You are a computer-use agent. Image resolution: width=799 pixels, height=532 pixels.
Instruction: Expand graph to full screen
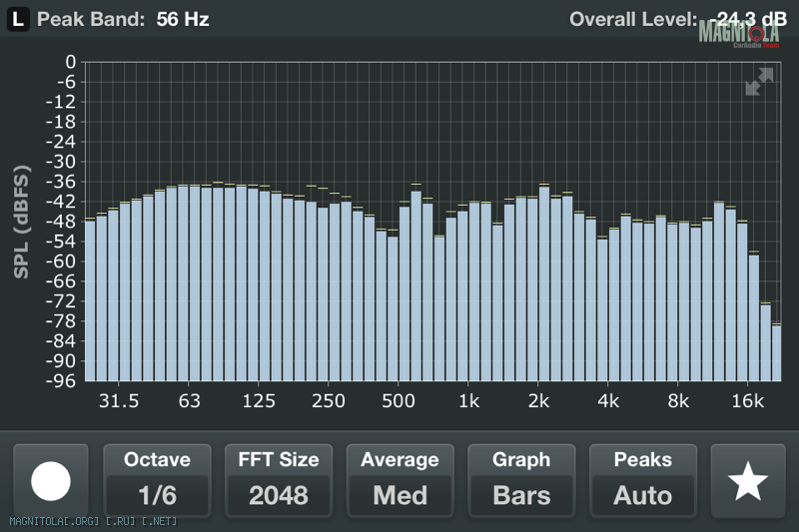759,82
